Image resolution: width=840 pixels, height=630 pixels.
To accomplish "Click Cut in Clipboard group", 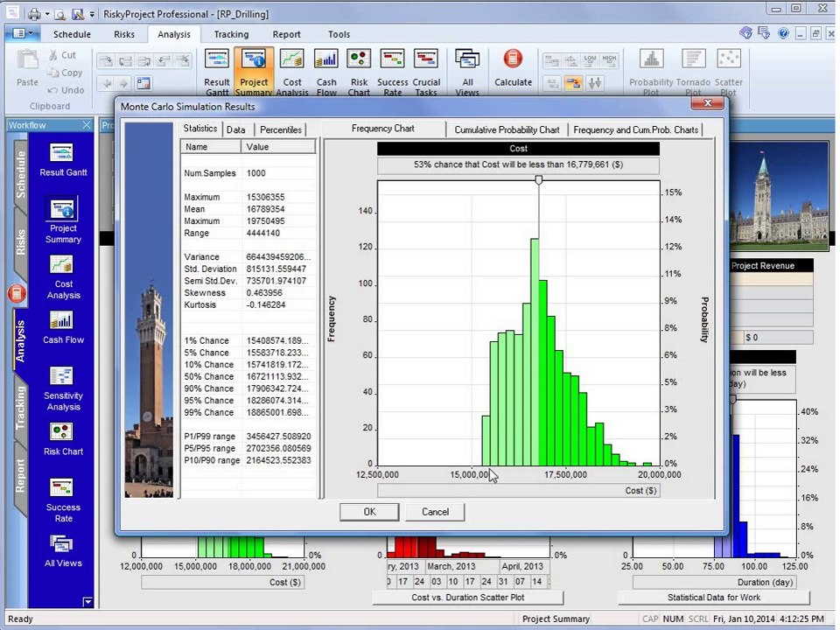I will pos(63,54).
